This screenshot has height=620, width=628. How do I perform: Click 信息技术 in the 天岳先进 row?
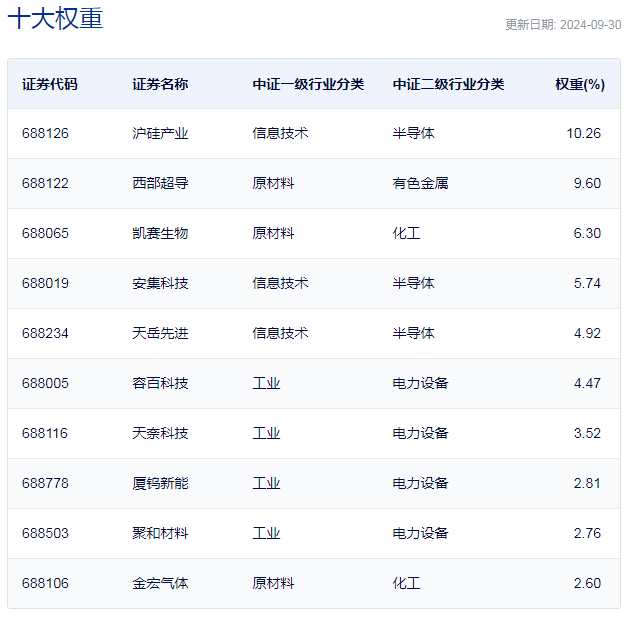coord(280,333)
